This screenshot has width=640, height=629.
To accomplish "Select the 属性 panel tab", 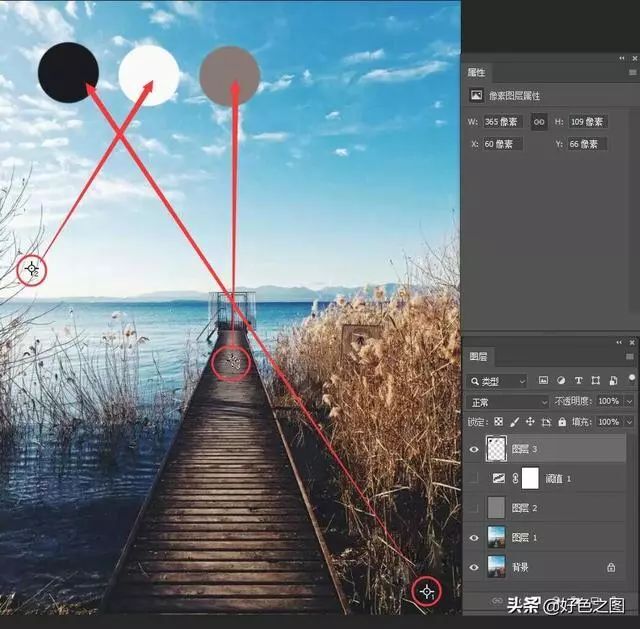I will click(477, 73).
